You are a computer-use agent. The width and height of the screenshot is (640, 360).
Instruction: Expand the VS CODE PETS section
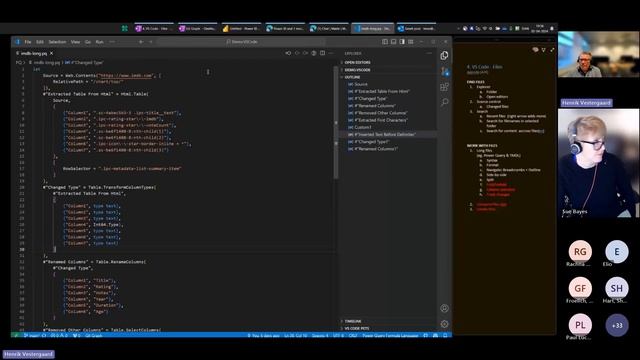356,328
